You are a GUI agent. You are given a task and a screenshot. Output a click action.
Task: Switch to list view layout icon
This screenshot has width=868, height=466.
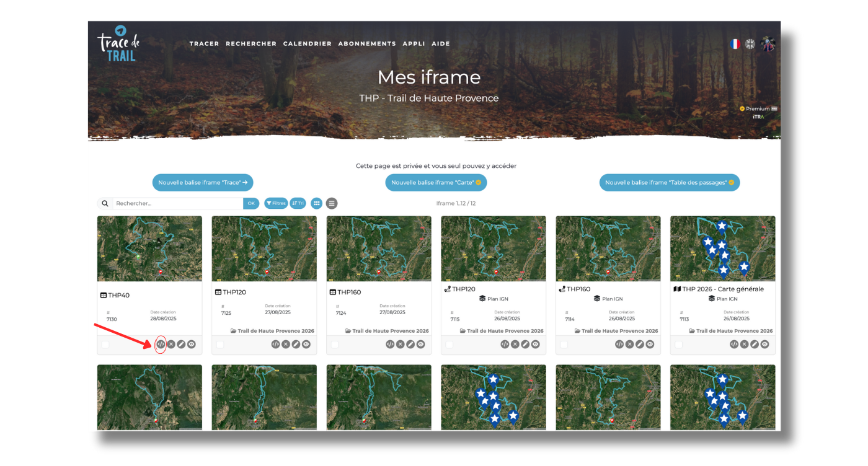point(332,203)
